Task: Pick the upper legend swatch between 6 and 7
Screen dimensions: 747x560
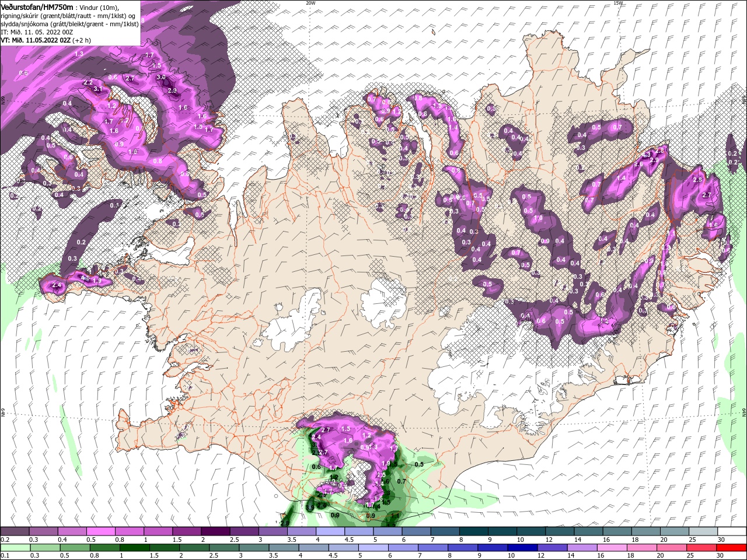Action: pyautogui.click(x=417, y=531)
